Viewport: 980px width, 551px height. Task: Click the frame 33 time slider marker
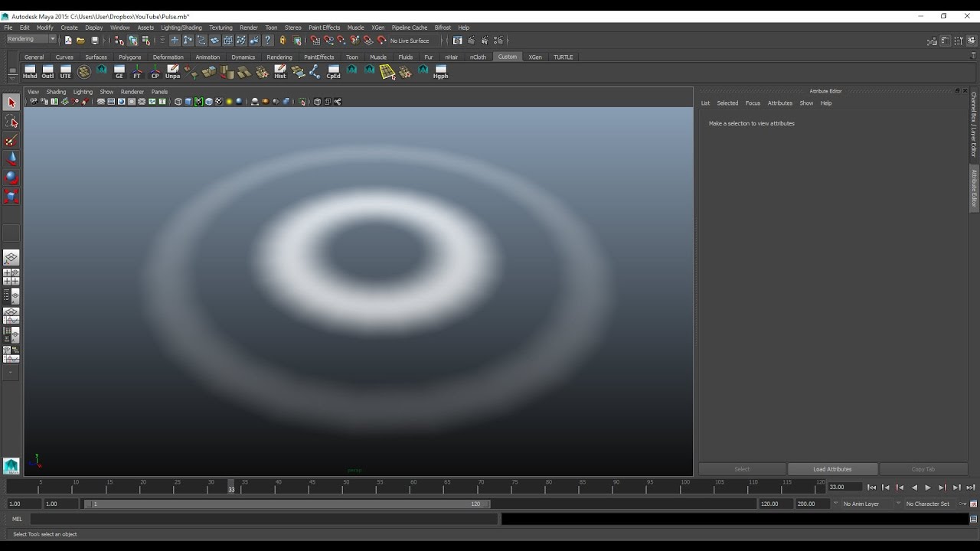pyautogui.click(x=231, y=487)
